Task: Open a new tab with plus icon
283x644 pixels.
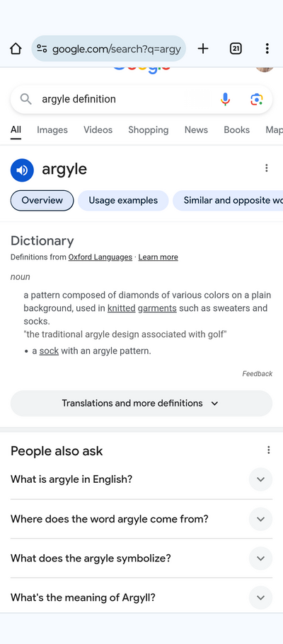Action: [x=203, y=49]
